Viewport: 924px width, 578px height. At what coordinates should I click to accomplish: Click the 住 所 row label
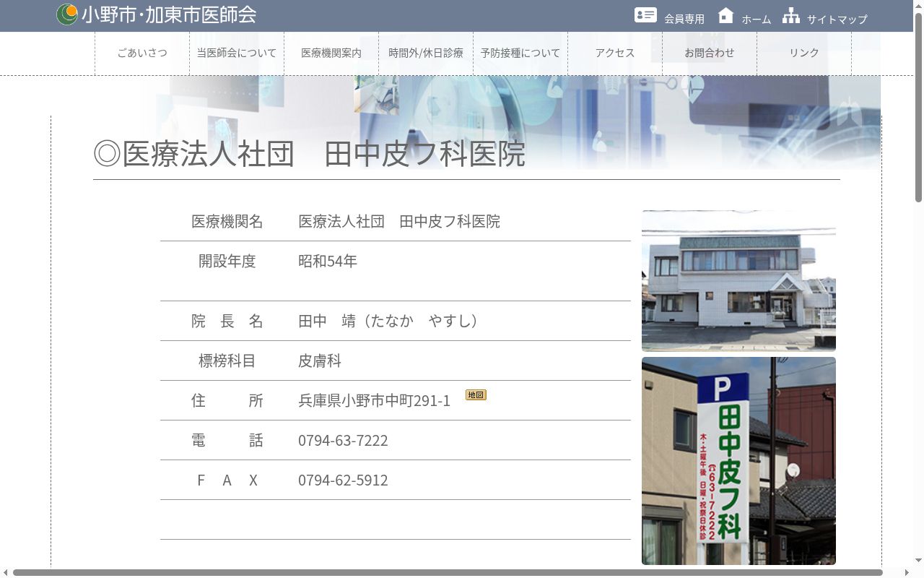227,400
